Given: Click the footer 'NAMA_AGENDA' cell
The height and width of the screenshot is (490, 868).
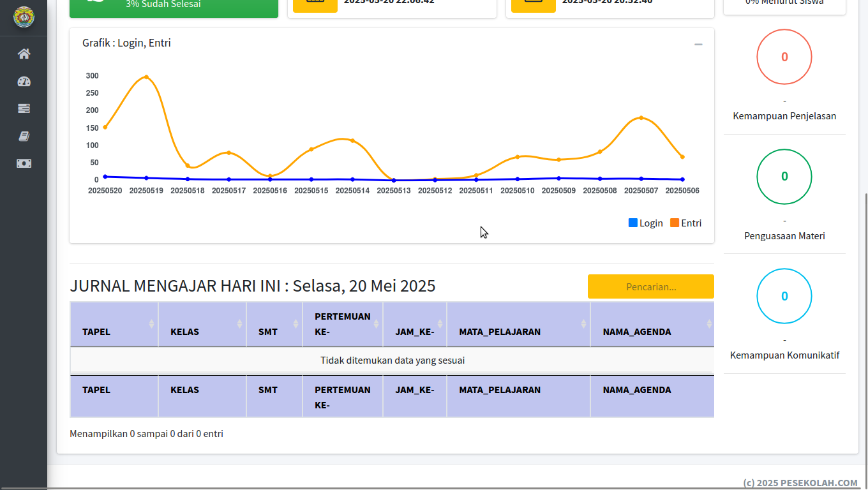Looking at the screenshot, I should pyautogui.click(x=652, y=396).
